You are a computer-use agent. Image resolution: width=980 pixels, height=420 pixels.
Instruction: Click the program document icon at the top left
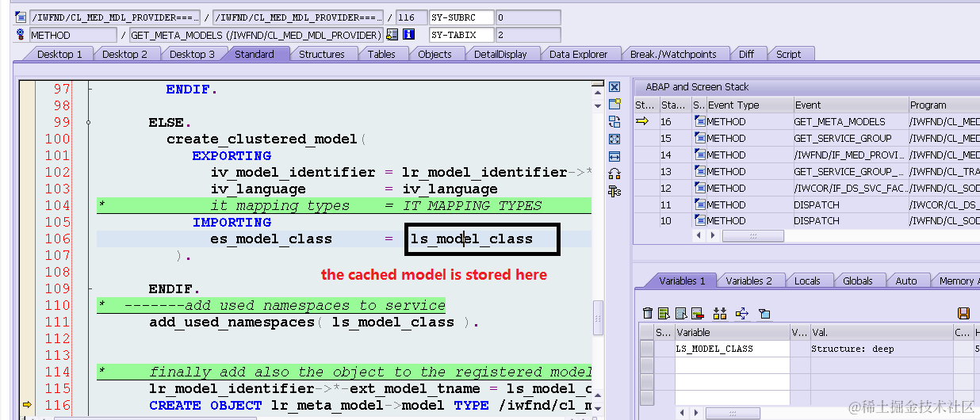pyautogui.click(x=21, y=17)
